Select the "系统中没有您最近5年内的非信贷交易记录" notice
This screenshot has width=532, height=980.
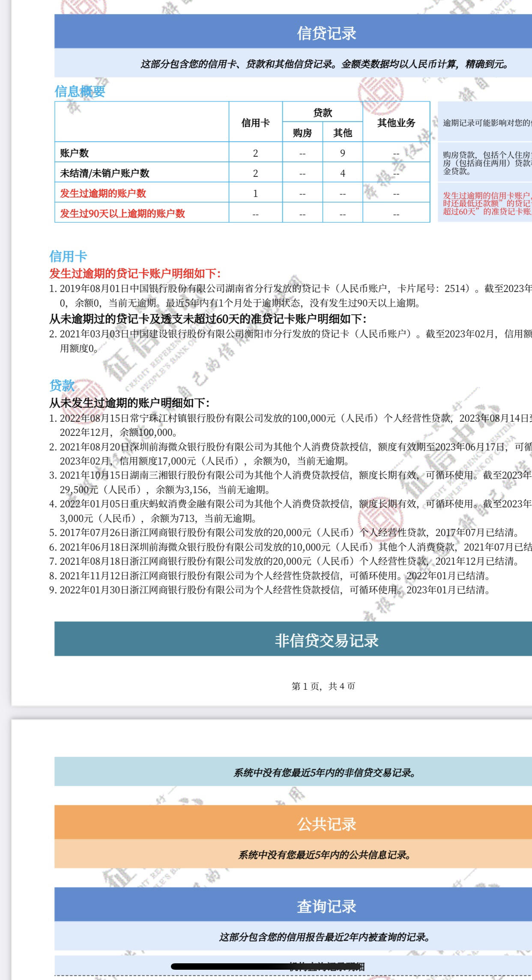(325, 773)
